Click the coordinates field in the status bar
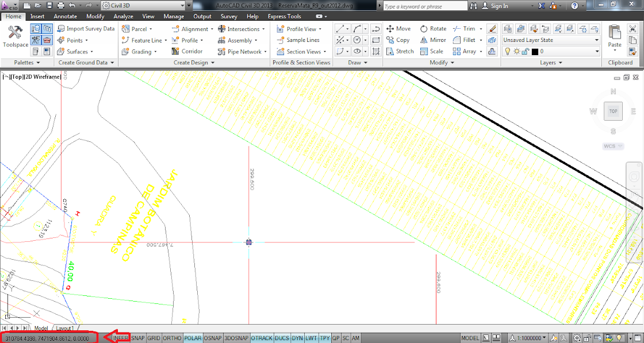Viewport: 644px width, 343px height. [49, 338]
